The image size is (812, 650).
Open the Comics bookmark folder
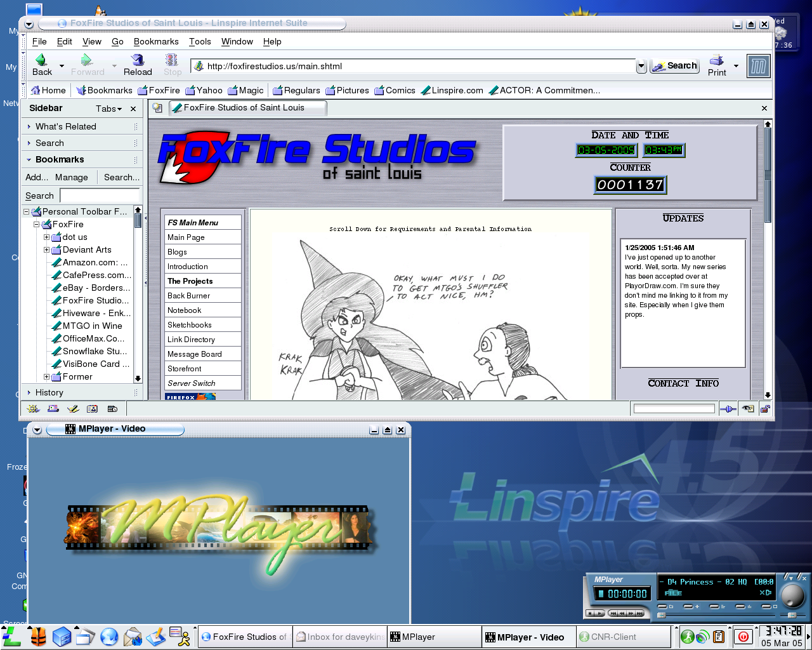pos(395,90)
